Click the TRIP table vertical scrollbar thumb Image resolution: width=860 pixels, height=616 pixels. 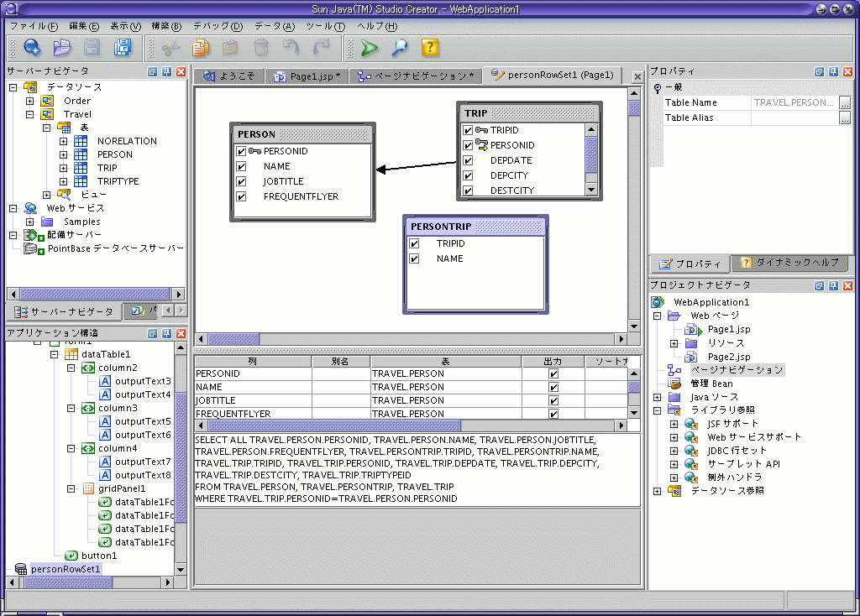point(591,154)
